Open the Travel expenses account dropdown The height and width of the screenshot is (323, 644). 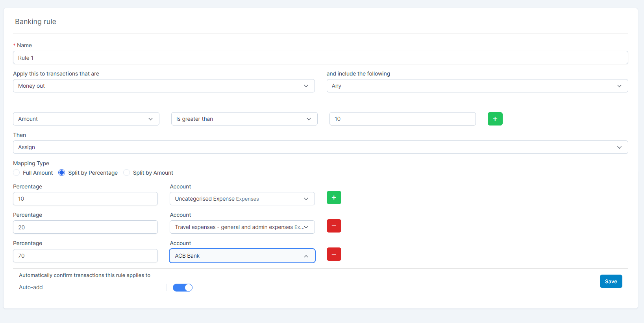pos(242,227)
